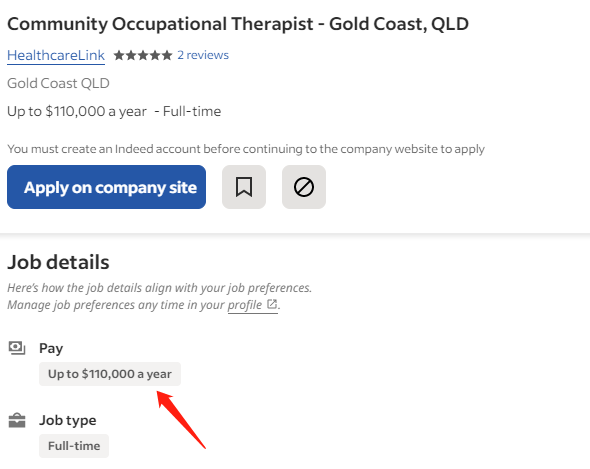Click the Indeed account notice text
The image size is (590, 469).
246,149
